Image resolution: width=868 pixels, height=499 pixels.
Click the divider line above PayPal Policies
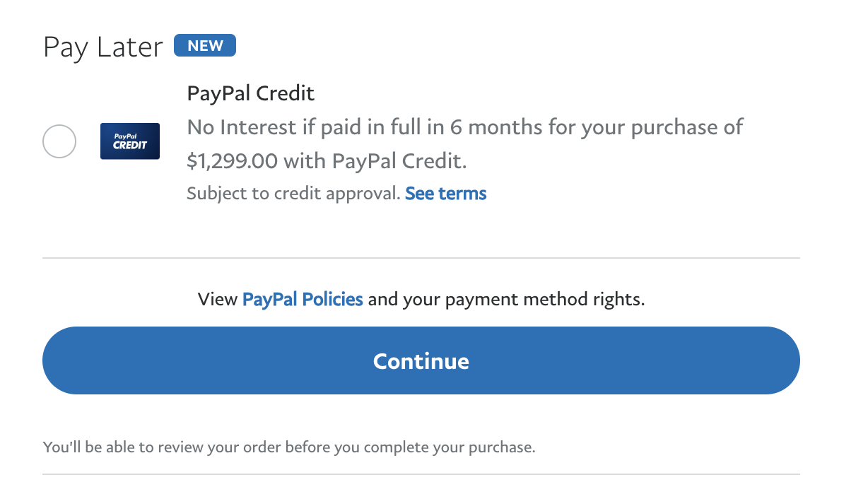(421, 258)
